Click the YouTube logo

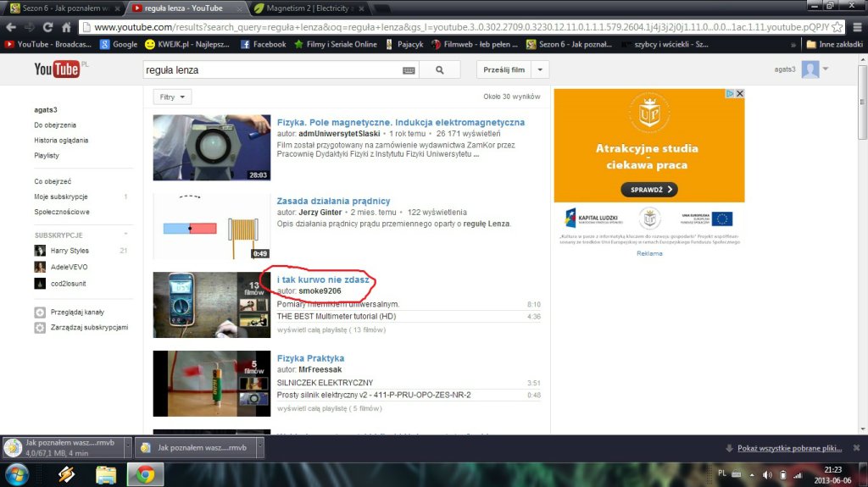(57, 69)
